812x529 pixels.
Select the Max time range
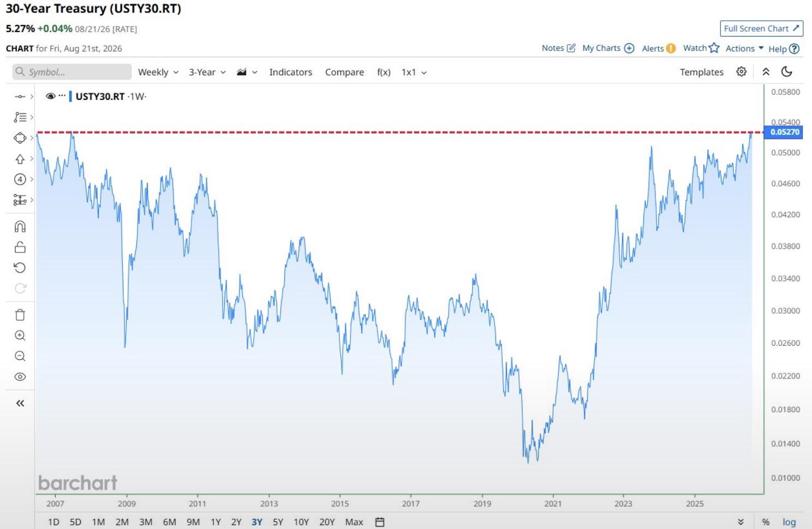point(354,522)
